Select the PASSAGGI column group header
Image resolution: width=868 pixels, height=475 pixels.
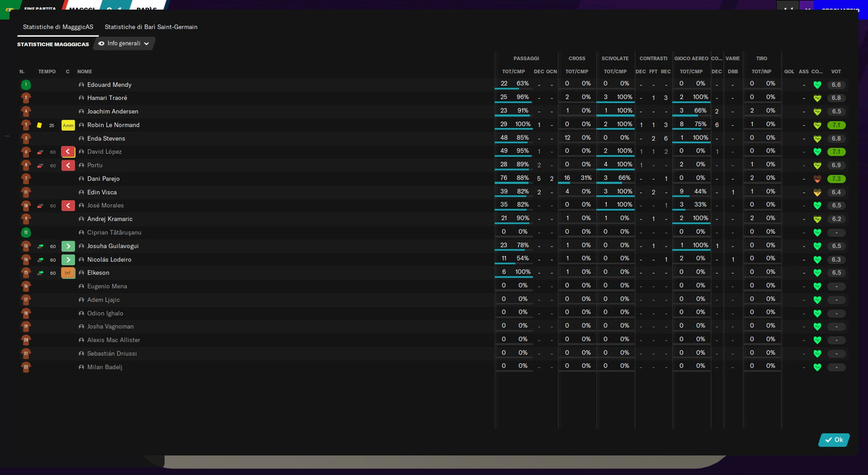pyautogui.click(x=526, y=58)
